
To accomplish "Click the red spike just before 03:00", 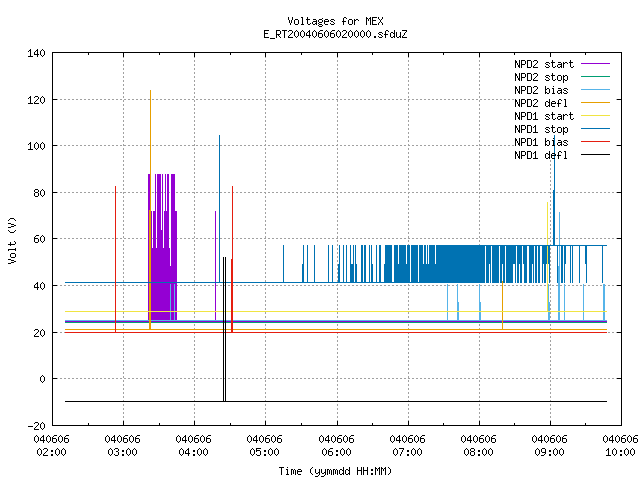I will click(x=116, y=259).
